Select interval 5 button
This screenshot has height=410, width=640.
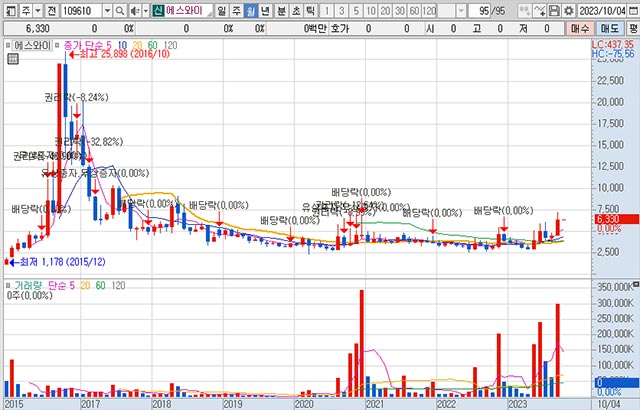(x=356, y=11)
